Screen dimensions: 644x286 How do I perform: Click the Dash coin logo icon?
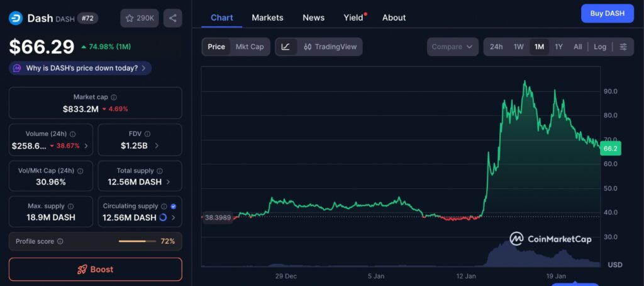pyautogui.click(x=16, y=18)
